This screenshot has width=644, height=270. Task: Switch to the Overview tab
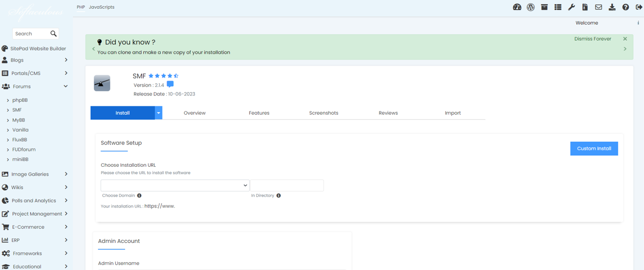(194, 113)
